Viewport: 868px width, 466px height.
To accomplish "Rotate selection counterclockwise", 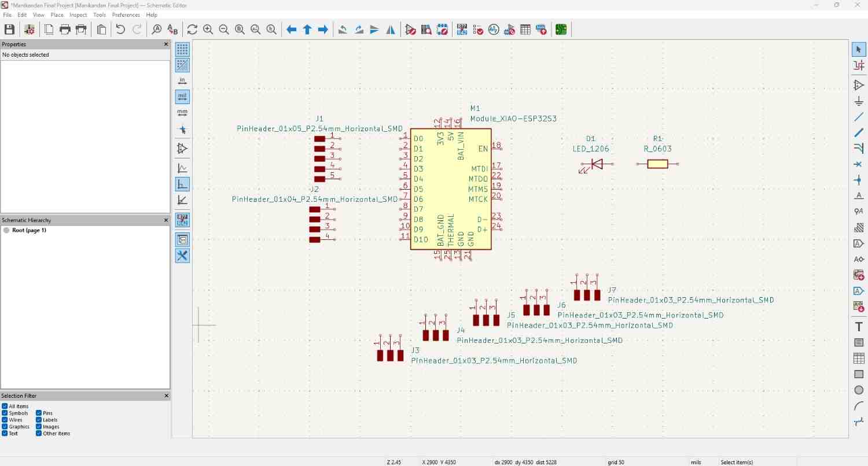I will coord(343,29).
